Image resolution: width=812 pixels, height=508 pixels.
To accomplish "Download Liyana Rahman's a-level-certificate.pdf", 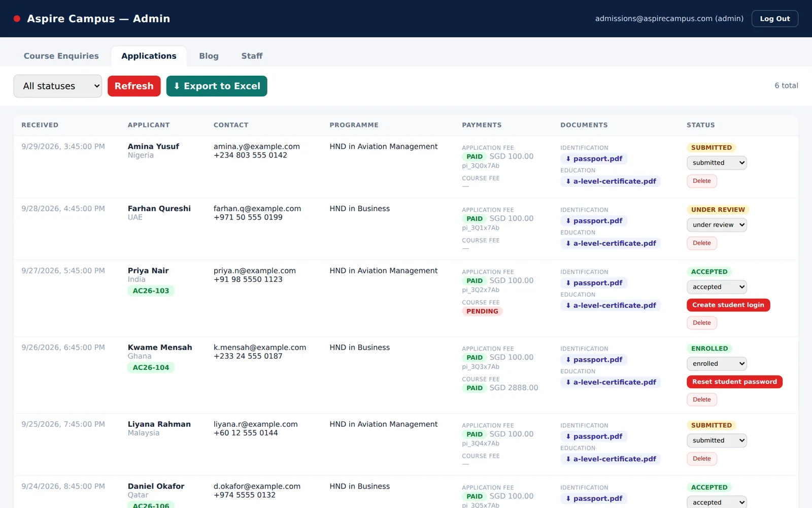I will (611, 458).
